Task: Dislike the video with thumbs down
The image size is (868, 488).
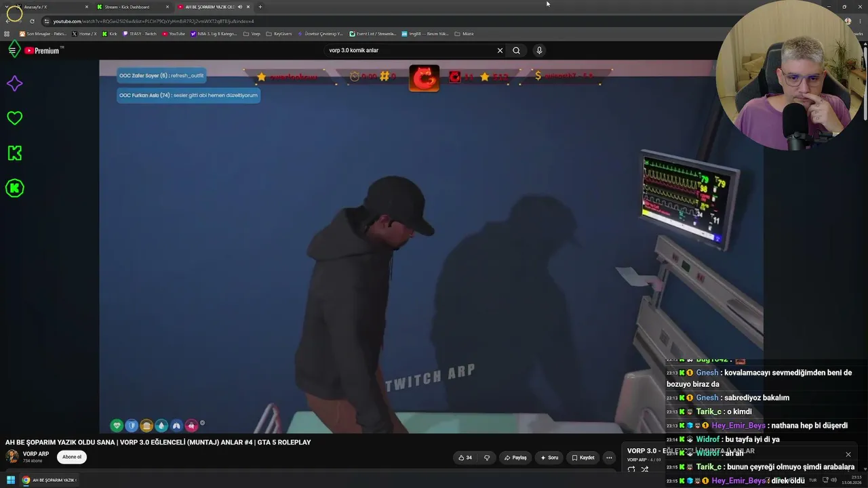Action: (x=486, y=457)
